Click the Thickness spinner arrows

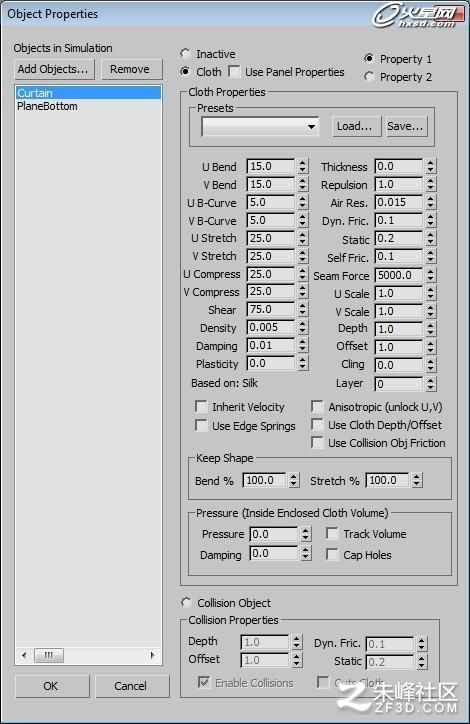[x=430, y=166]
